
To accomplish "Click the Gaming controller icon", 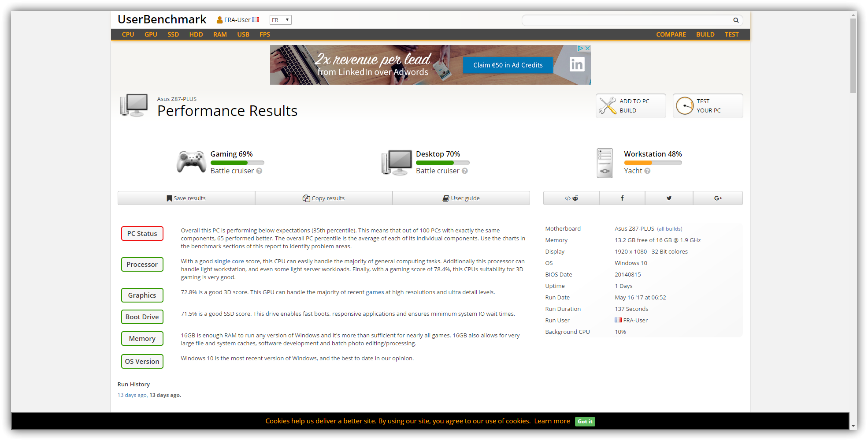I will click(191, 162).
